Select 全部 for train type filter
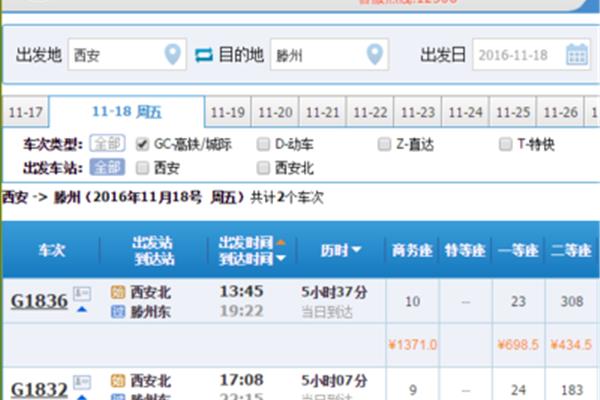Image resolution: width=600 pixels, height=400 pixels. (108, 144)
